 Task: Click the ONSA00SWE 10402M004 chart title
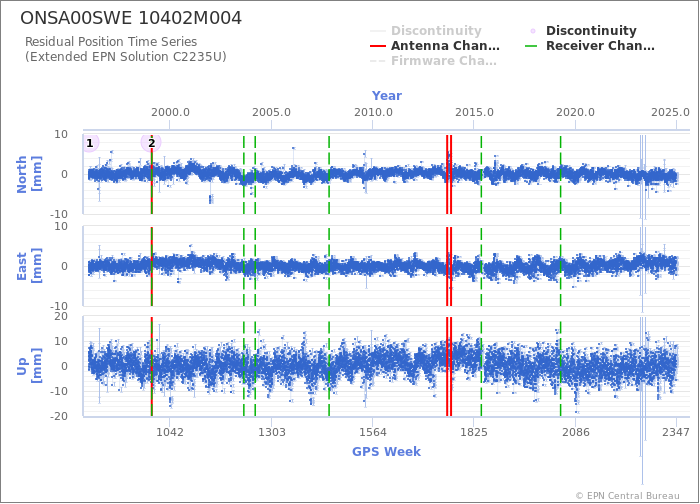click(131, 18)
